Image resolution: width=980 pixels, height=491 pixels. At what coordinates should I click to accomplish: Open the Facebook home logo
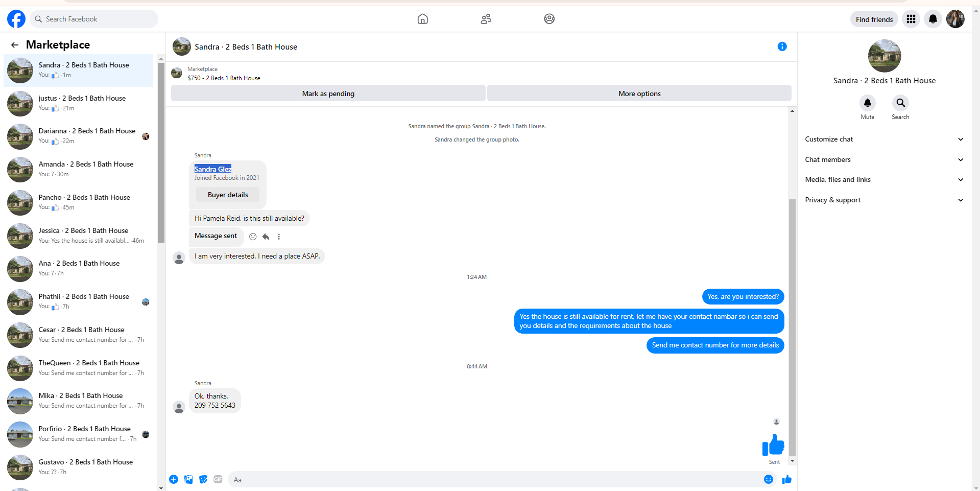[16, 19]
